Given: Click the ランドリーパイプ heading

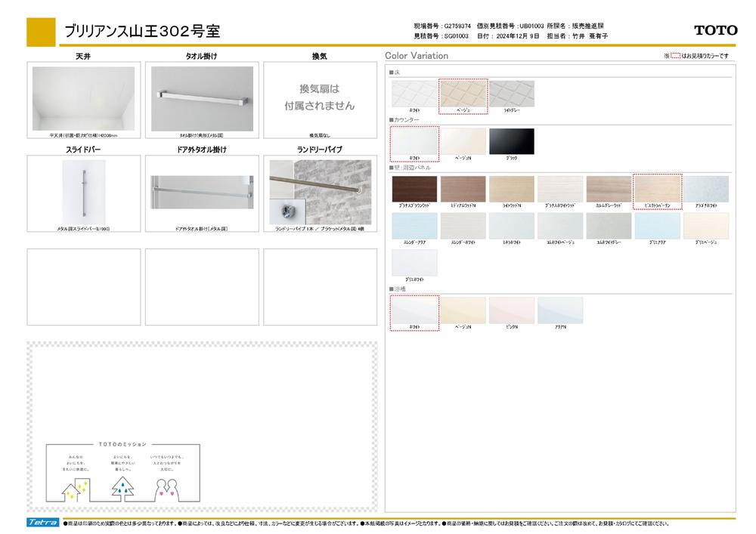Looking at the screenshot, I should pyautogui.click(x=320, y=150).
